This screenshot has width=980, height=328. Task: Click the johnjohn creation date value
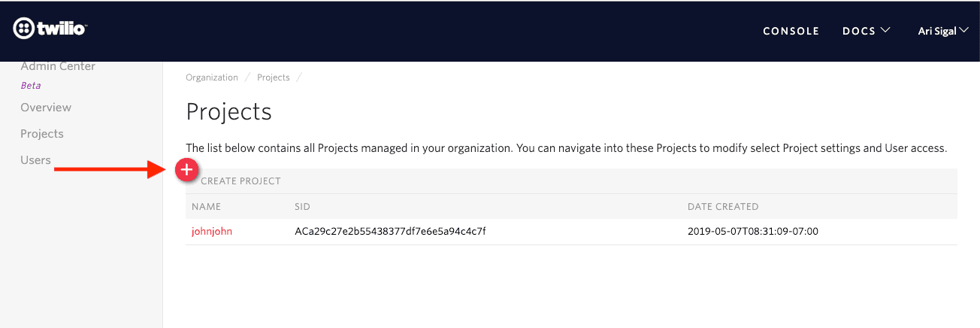(x=752, y=232)
